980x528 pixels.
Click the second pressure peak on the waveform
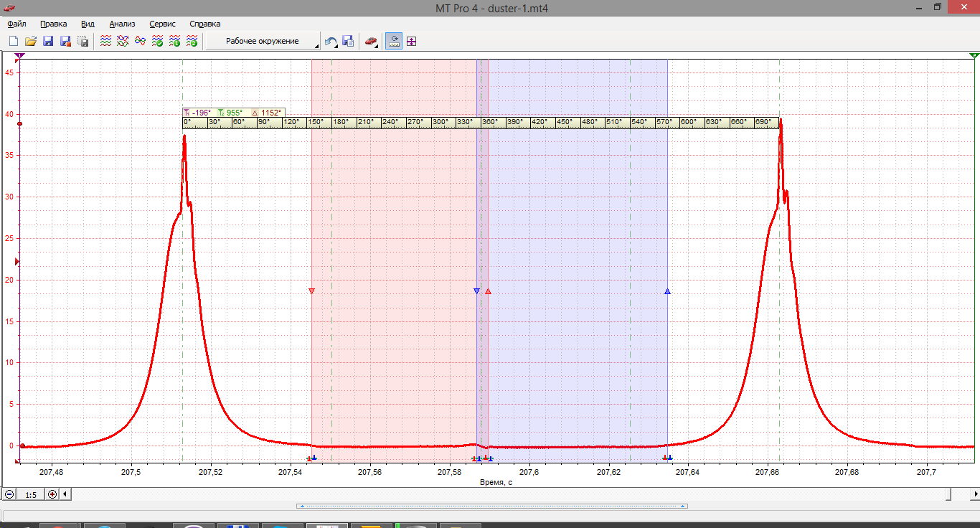point(781,122)
